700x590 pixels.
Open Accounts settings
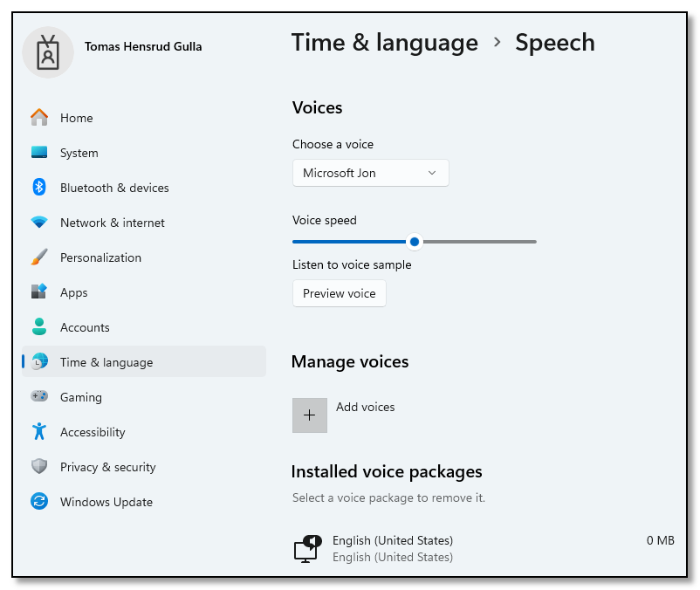[x=40, y=327]
